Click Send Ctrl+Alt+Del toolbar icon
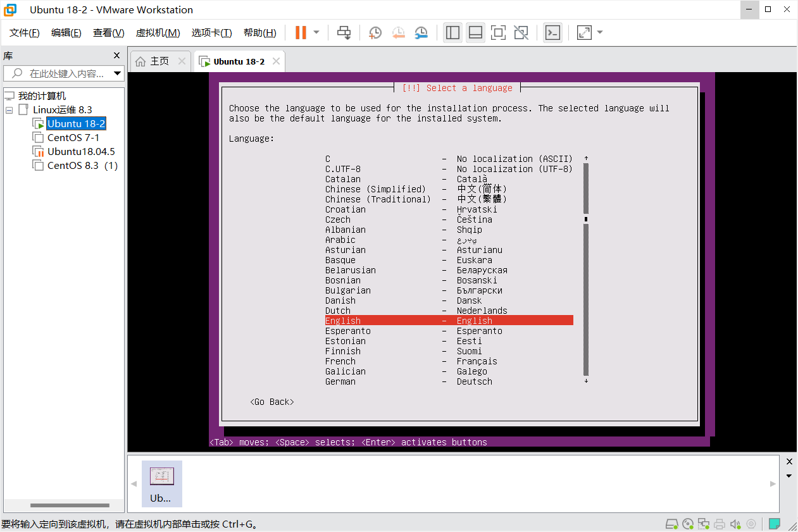This screenshot has height=532, width=798. (x=344, y=33)
